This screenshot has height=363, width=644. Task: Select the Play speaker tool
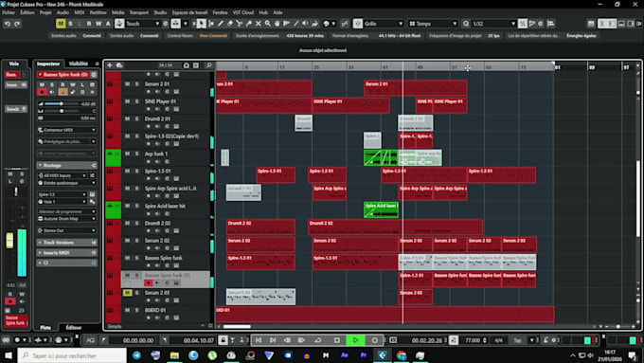point(306,24)
